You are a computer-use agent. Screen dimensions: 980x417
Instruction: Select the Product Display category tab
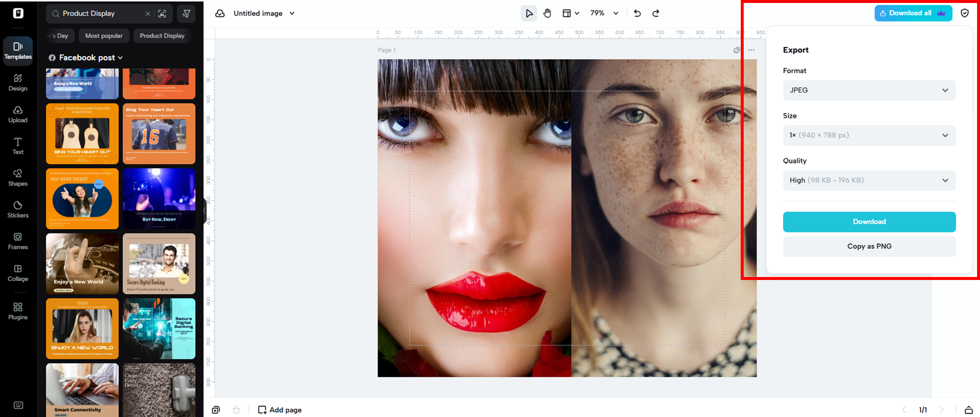tap(162, 36)
